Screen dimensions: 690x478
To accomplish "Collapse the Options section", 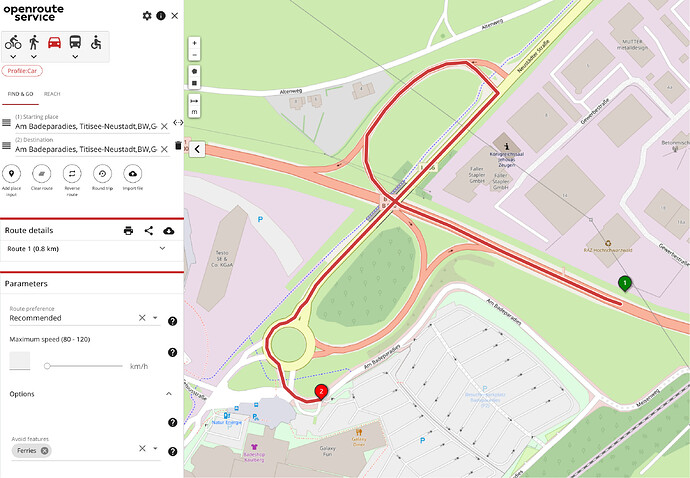I will click(x=169, y=394).
